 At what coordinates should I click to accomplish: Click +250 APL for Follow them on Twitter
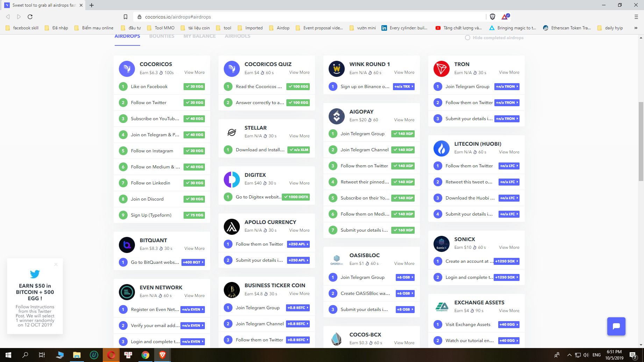click(x=298, y=244)
